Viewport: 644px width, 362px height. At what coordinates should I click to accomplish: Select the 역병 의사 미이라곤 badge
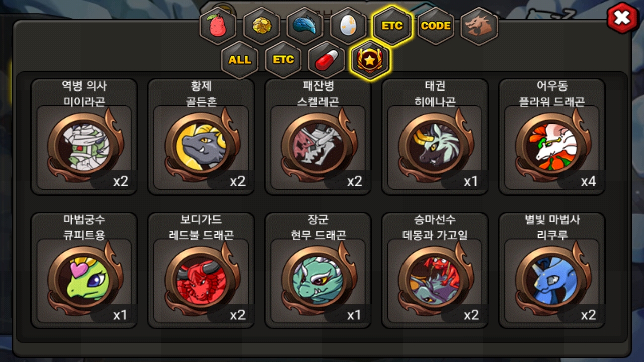(85, 136)
